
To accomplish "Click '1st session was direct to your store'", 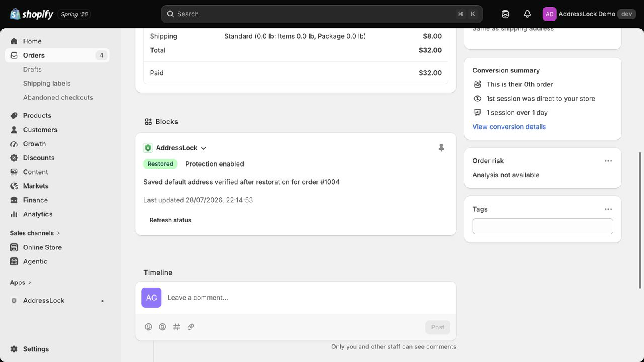I will point(541,99).
